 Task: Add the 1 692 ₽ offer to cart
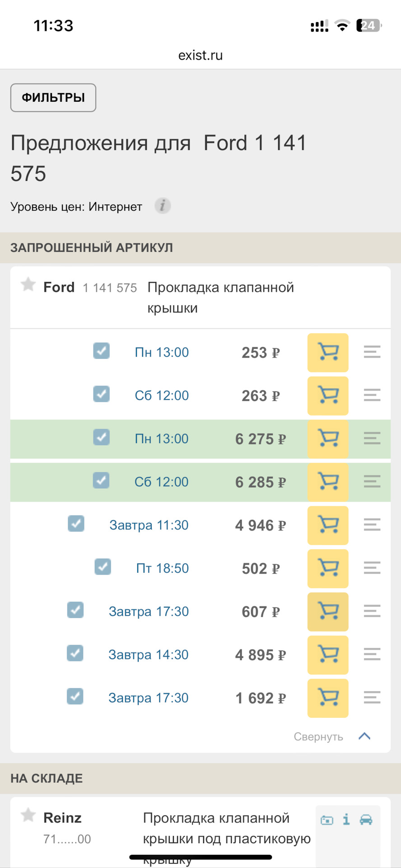(x=328, y=698)
